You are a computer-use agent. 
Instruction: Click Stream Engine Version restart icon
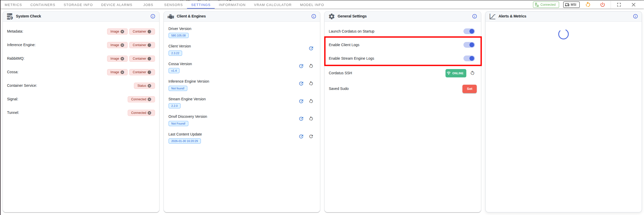311,101
